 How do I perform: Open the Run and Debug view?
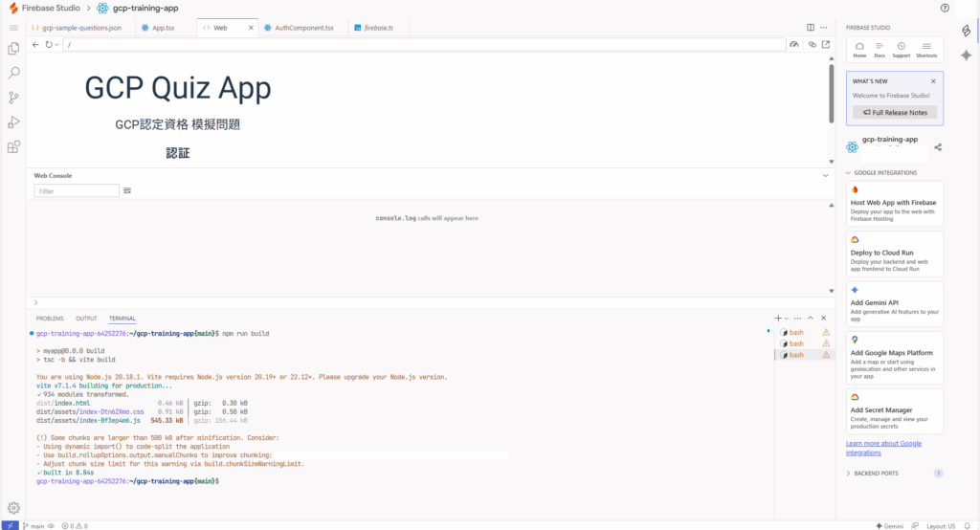coord(13,122)
